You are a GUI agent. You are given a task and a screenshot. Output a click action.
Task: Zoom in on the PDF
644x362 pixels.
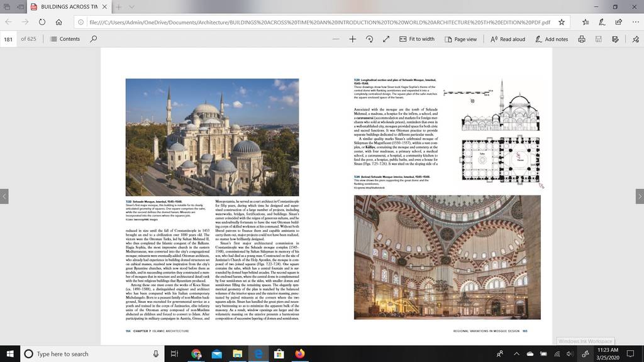pos(352,39)
